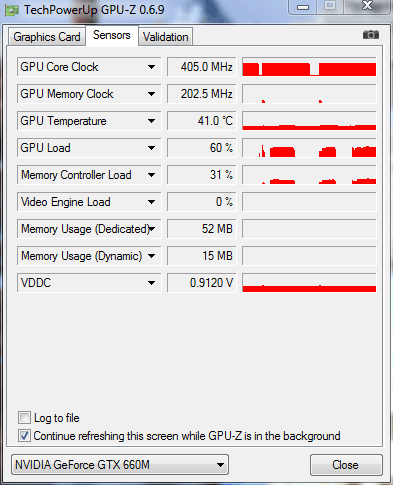
Task: Switch to the Graphics Card tab
Action: pyautogui.click(x=47, y=37)
